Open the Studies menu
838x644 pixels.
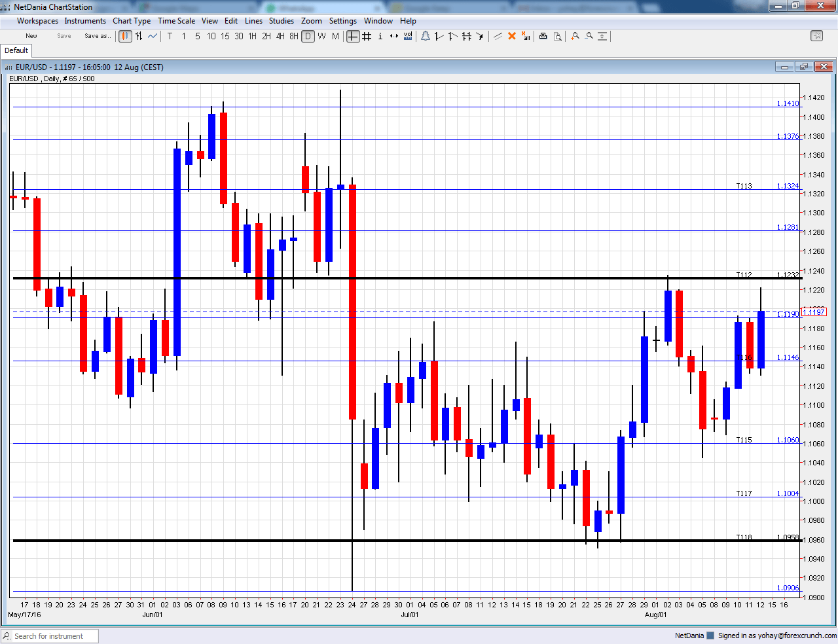(x=282, y=21)
